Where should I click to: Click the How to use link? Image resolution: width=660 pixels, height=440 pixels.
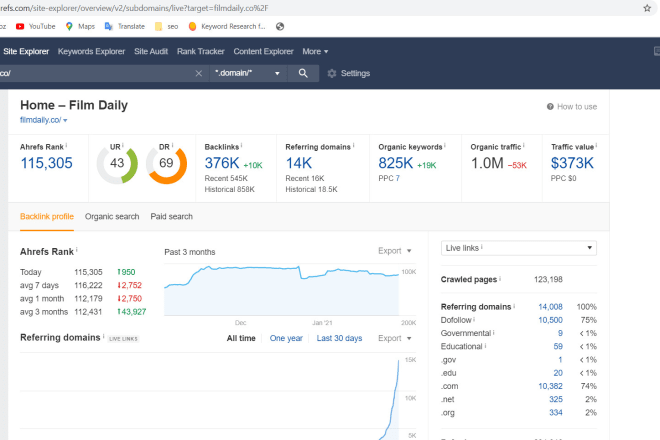(x=577, y=107)
